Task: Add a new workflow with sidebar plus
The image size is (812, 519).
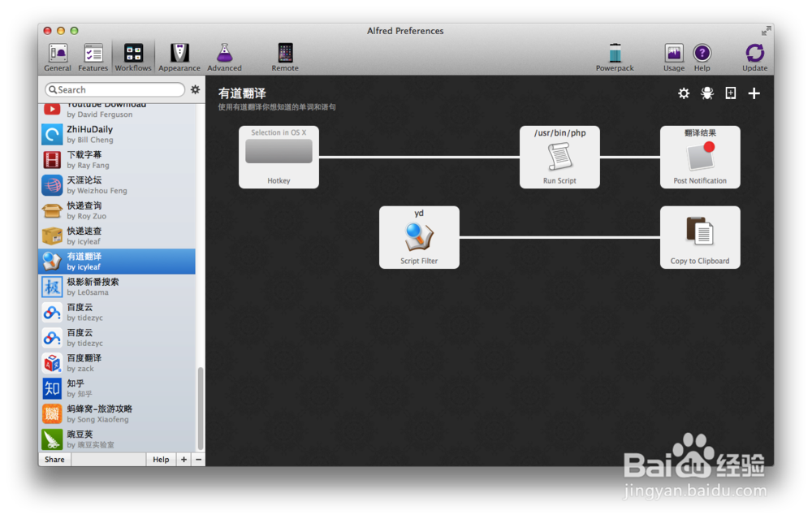Action: pyautogui.click(x=184, y=460)
